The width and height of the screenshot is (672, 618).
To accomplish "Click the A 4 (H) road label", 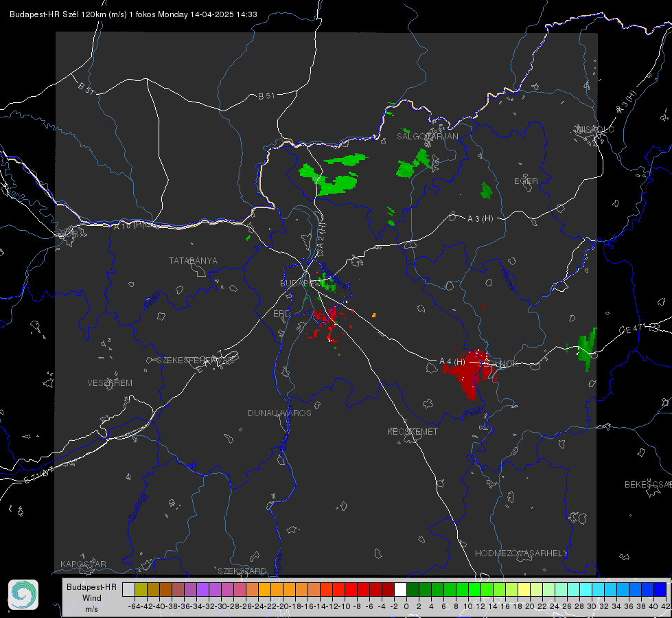I will [452, 362].
